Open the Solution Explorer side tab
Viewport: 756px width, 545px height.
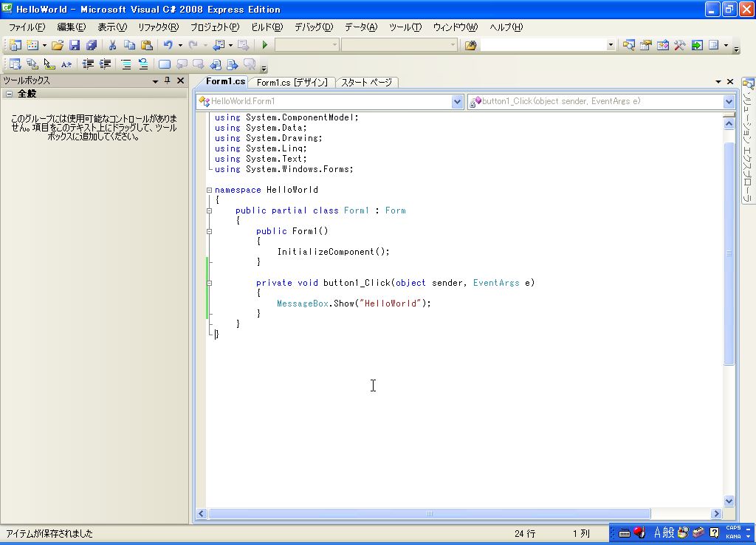coord(747,140)
